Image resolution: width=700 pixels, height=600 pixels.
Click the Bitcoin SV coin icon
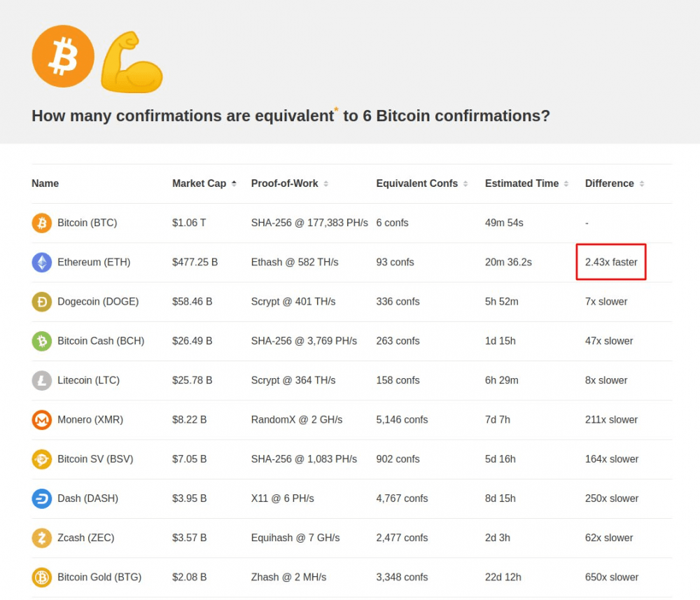[x=42, y=459]
